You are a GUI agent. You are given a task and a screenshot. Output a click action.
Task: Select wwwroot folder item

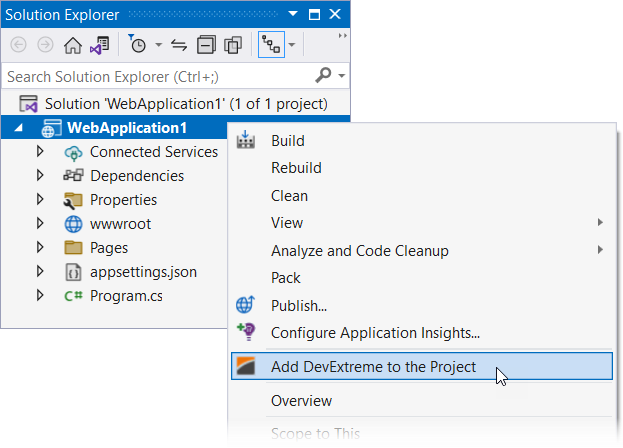coord(120,224)
